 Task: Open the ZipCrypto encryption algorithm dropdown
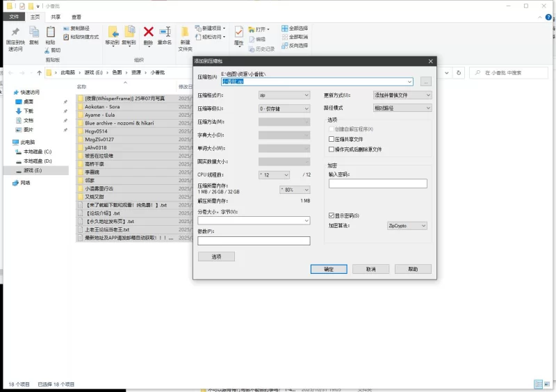pos(407,226)
